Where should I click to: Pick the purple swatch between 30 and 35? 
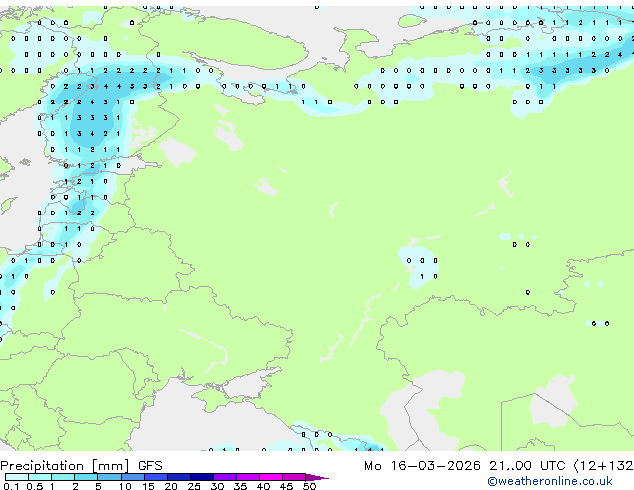coord(225,477)
